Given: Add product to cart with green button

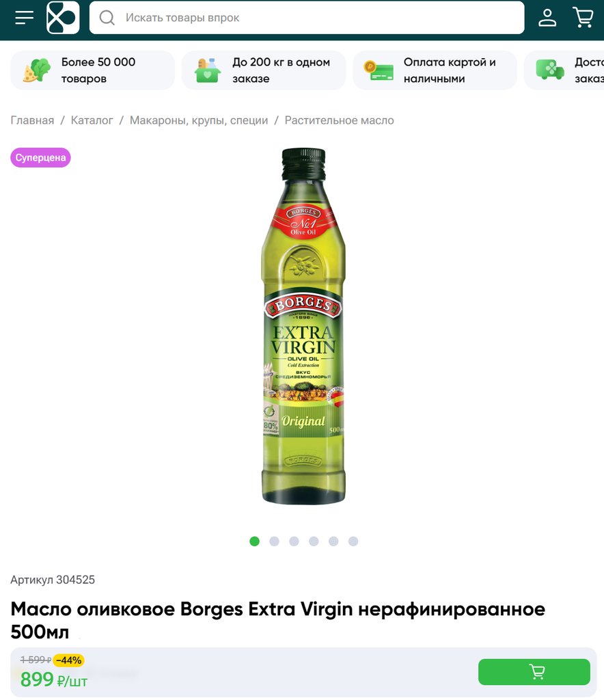Looking at the screenshot, I should pos(534,672).
